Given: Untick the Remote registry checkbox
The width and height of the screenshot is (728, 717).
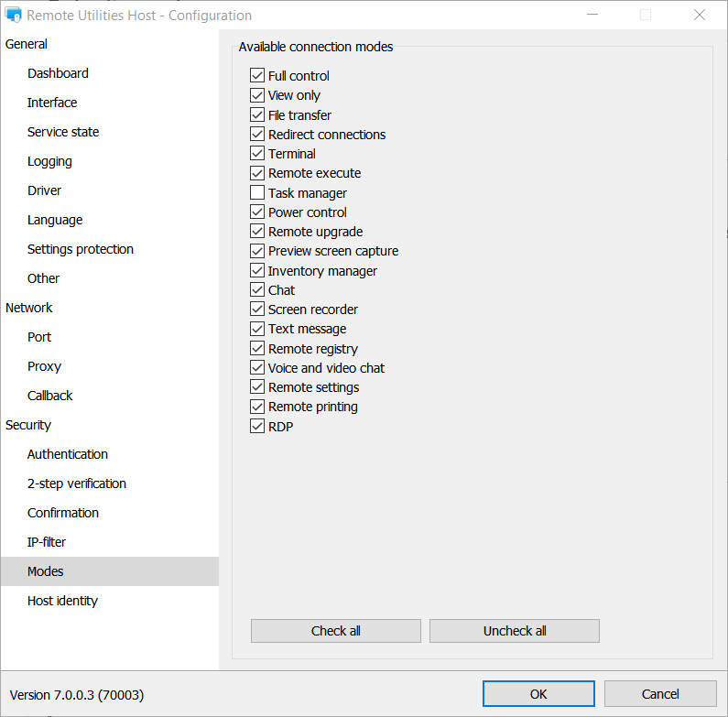Looking at the screenshot, I should [257, 349].
